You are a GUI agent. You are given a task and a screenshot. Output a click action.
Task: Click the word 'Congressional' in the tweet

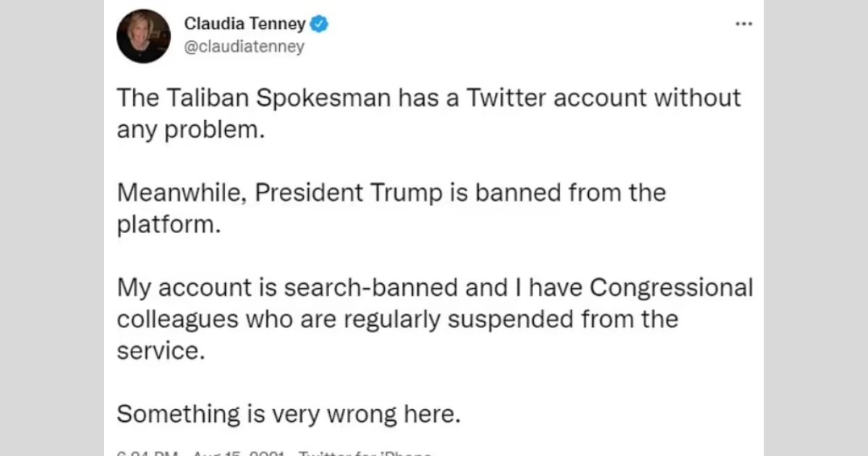[672, 288]
